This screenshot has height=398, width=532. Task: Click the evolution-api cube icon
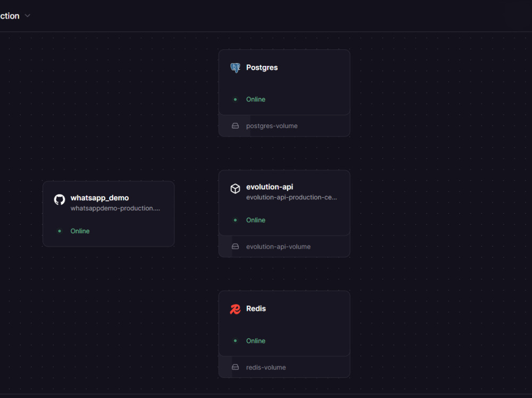click(235, 189)
